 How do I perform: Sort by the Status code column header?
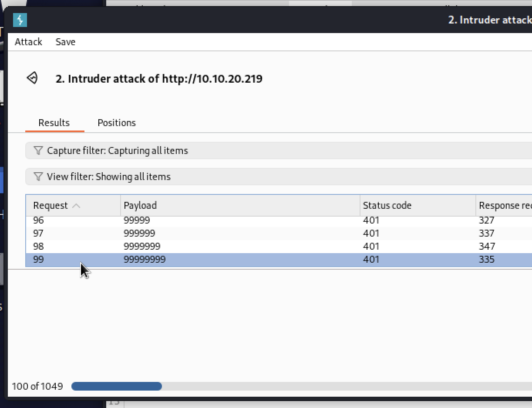pyautogui.click(x=418, y=205)
